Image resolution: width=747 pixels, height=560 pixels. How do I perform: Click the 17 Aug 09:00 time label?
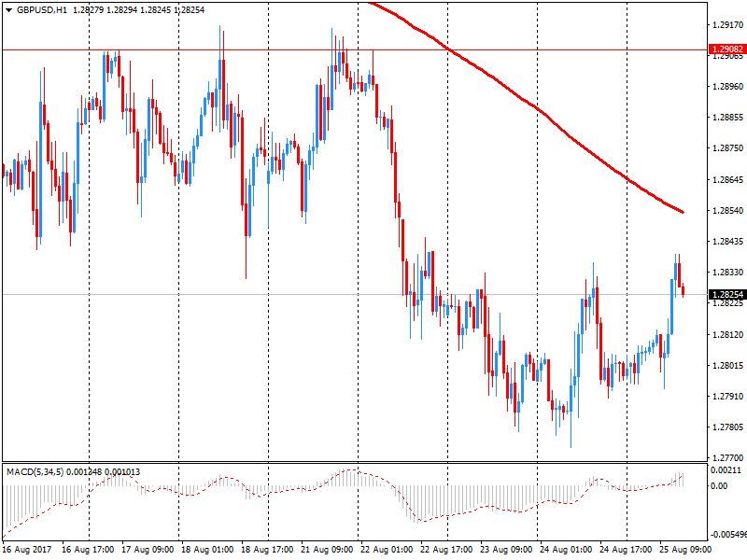pyautogui.click(x=148, y=550)
